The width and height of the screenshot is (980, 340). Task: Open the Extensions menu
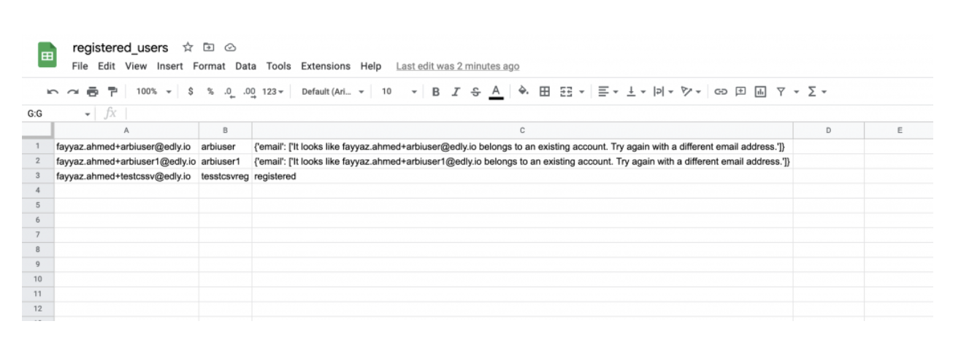pyautogui.click(x=326, y=66)
